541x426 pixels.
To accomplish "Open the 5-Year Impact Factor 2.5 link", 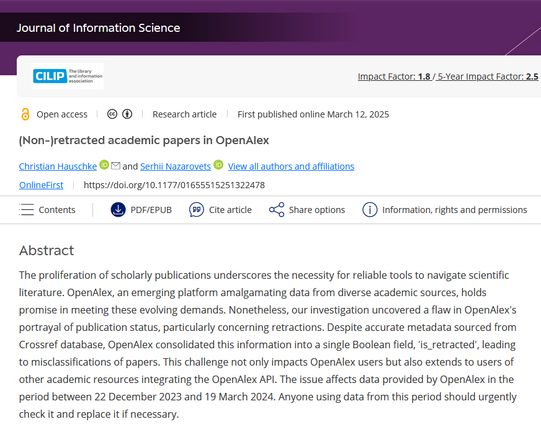I will pyautogui.click(x=488, y=77).
